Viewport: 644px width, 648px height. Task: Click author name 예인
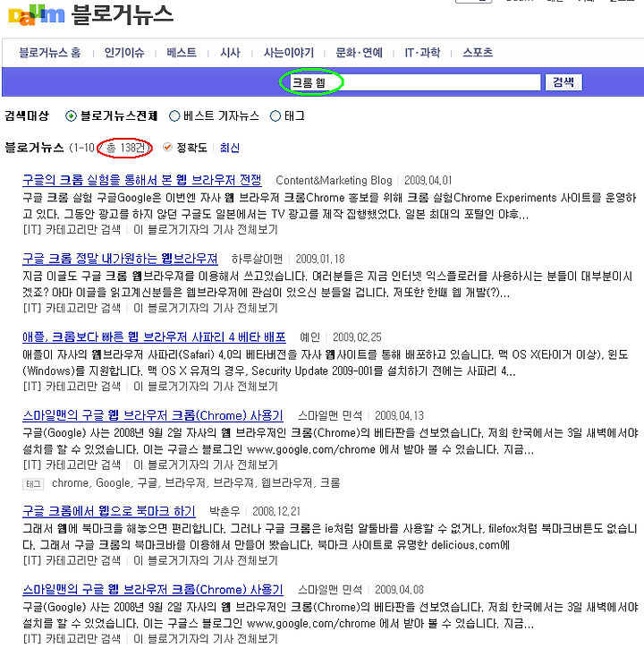pyautogui.click(x=309, y=337)
